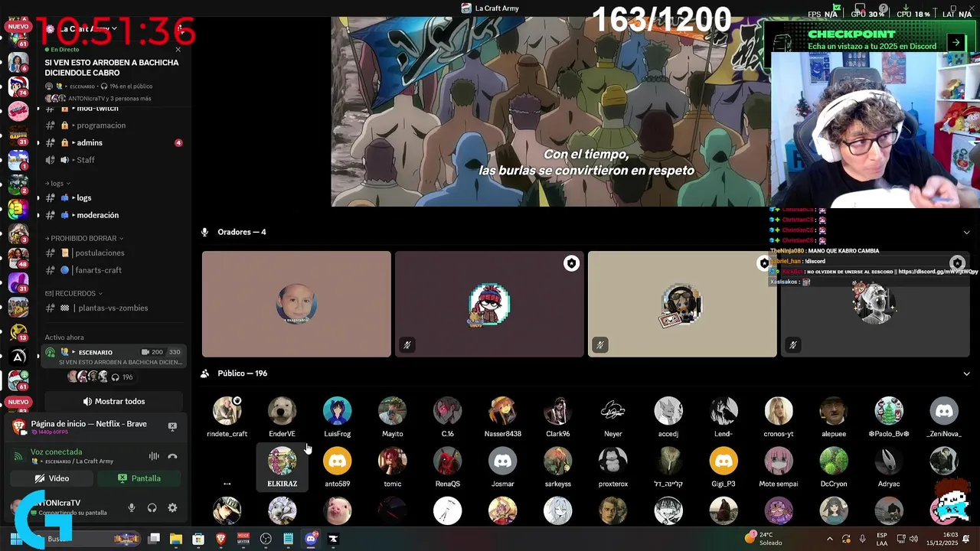Turn on camera with Vídeo button

point(52,478)
